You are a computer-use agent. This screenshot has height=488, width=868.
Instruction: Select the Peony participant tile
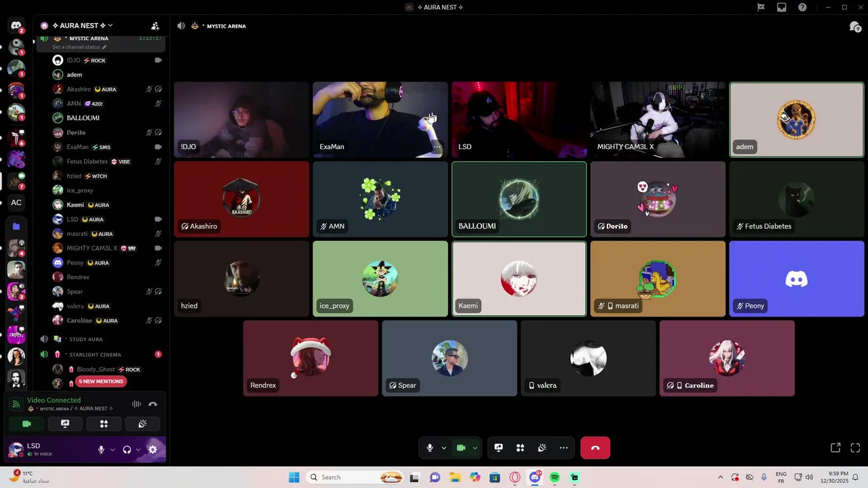pyautogui.click(x=797, y=279)
